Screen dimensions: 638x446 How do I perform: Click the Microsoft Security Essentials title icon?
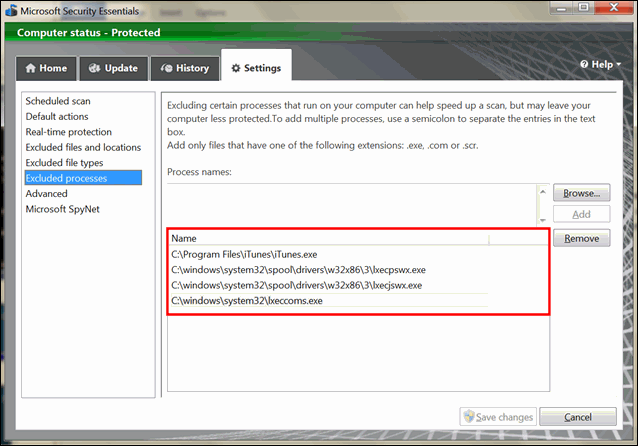click(11, 11)
